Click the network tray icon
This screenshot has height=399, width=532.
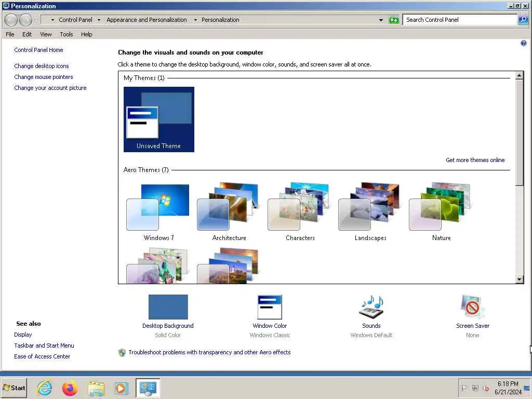pyautogui.click(x=475, y=388)
